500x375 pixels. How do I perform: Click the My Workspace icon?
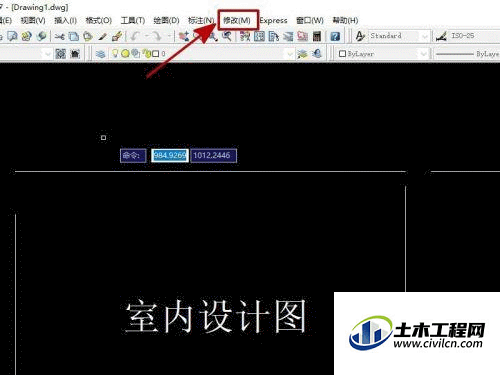coord(75,54)
